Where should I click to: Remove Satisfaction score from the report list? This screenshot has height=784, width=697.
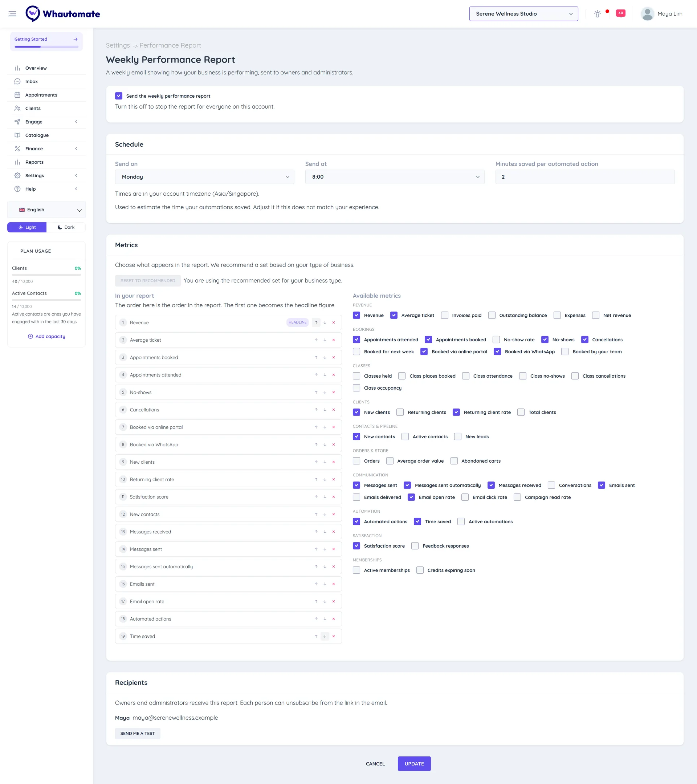pyautogui.click(x=334, y=497)
